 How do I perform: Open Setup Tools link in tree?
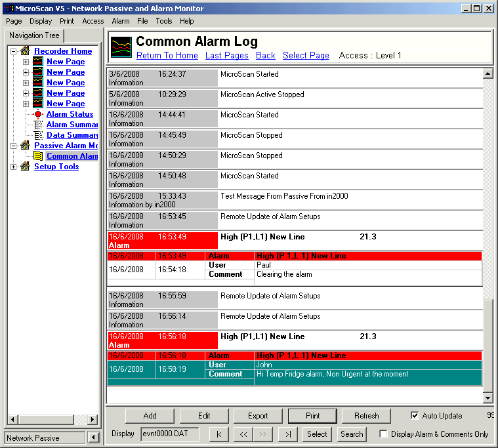(x=56, y=167)
